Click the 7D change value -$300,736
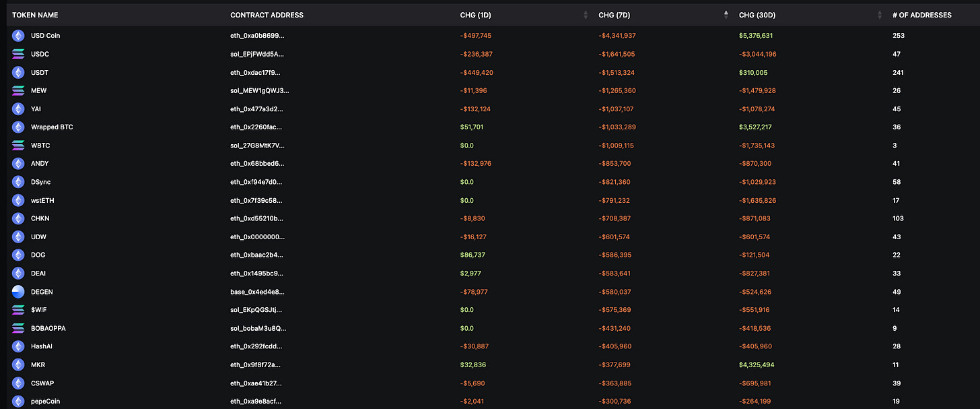This screenshot has height=409, width=980. click(x=615, y=401)
